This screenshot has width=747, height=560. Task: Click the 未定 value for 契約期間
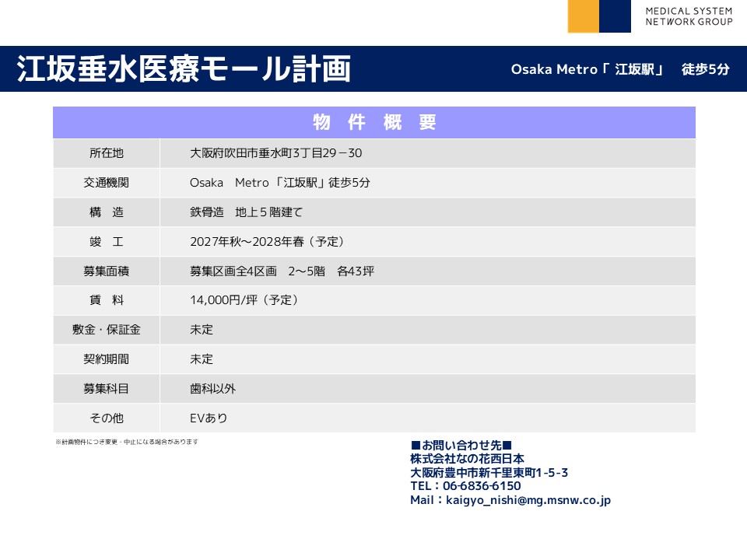pyautogui.click(x=202, y=359)
